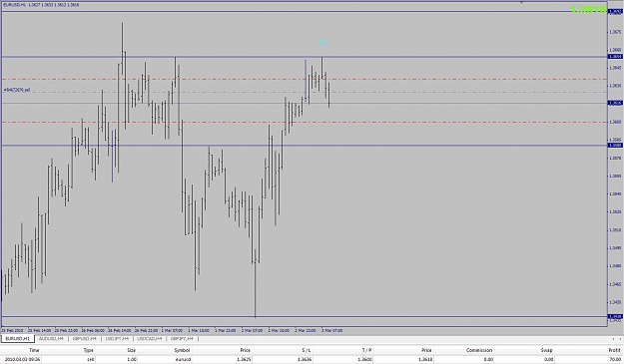
Task: Click the EURUSD,H1 quote info header text
Action: (x=41, y=5)
